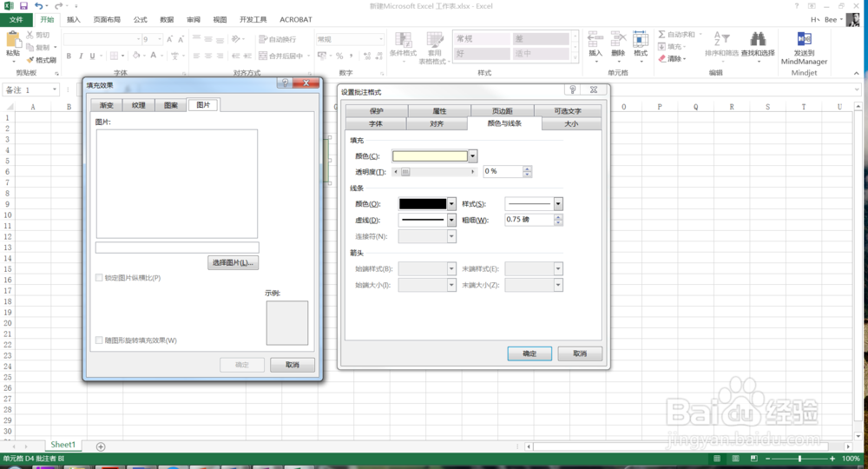Click the Conditional Formatting (条件格式) icon
Image resolution: width=868 pixels, height=469 pixels.
click(x=403, y=41)
